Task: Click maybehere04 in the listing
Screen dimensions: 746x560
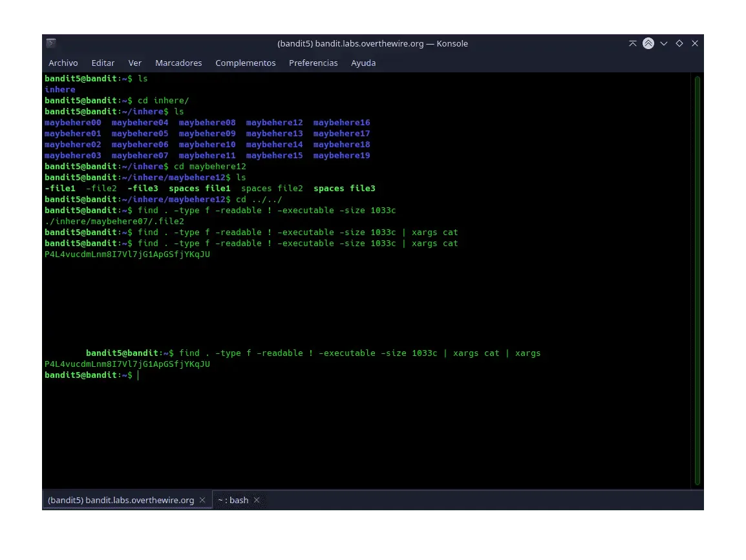Action: pos(140,123)
